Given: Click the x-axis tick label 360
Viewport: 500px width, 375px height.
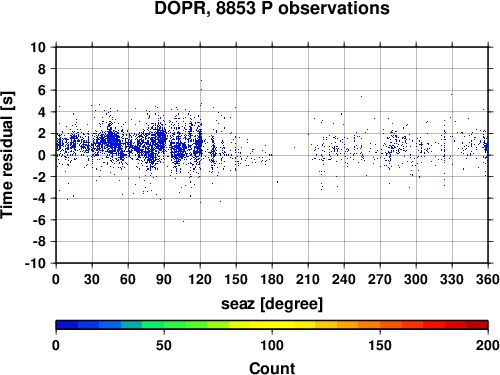Looking at the screenshot, I should (488, 279).
